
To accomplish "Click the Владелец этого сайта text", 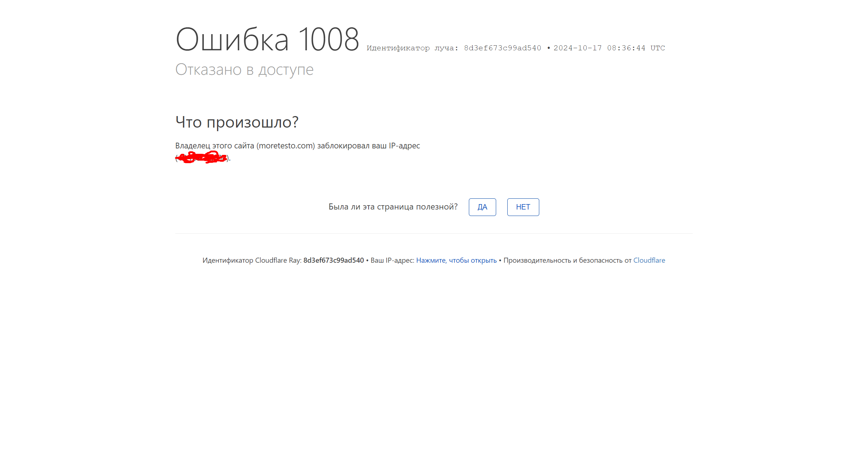I will [215, 146].
